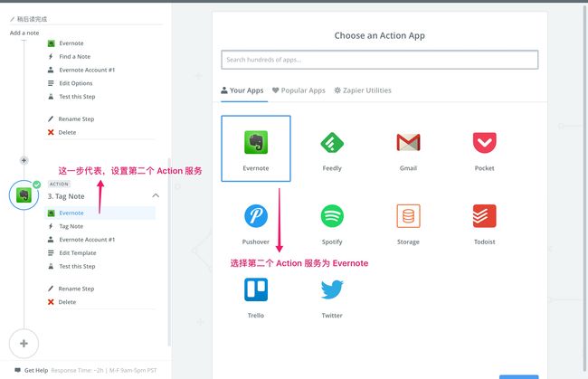The height and width of the screenshot is (379, 588).
Task: Click the pencil Rename Step icon in step 3
Action: pyautogui.click(x=51, y=289)
